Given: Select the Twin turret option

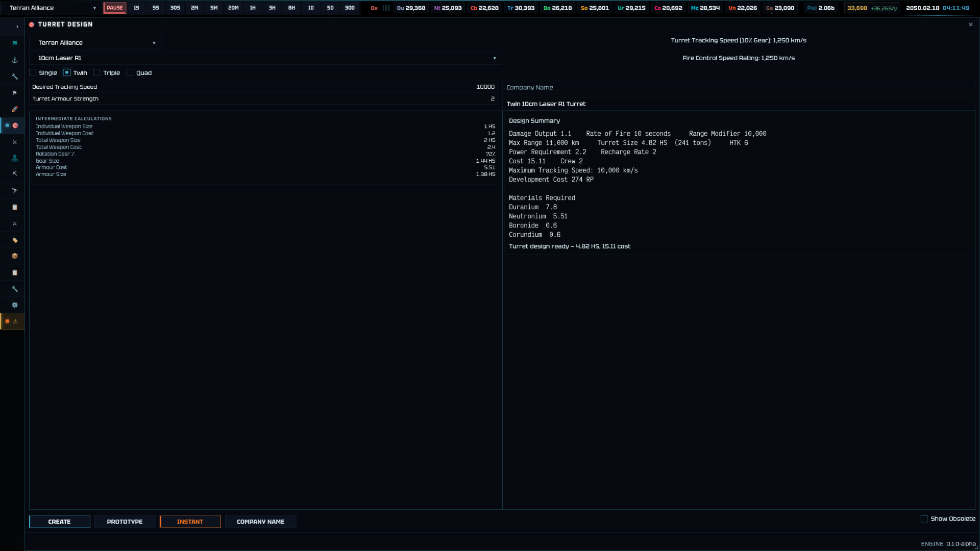Looking at the screenshot, I should (x=67, y=72).
